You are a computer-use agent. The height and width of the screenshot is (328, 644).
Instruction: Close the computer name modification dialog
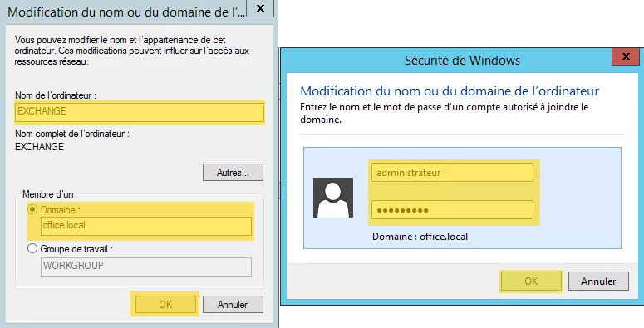point(260,8)
